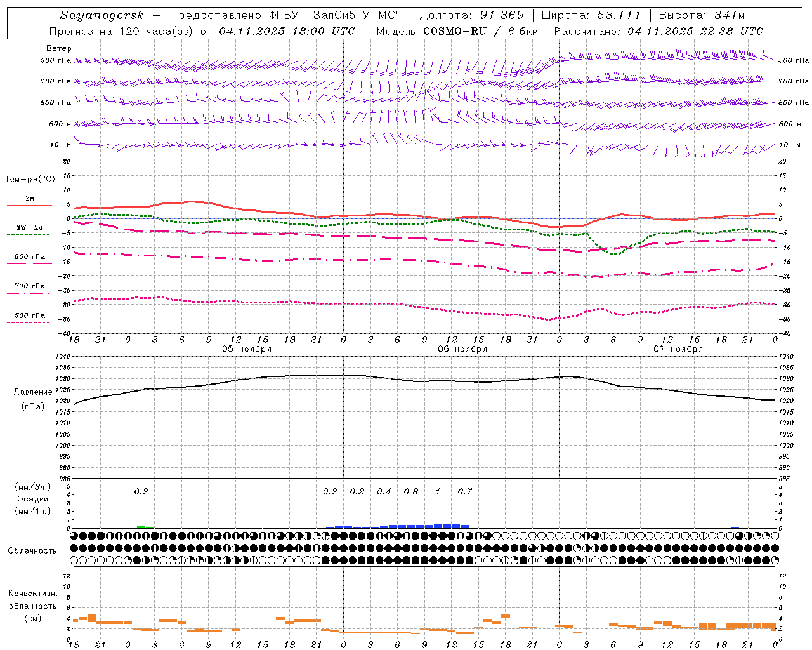812x650 pixels.
Task: Click the Облачность cloud cover label
Action: point(32,551)
